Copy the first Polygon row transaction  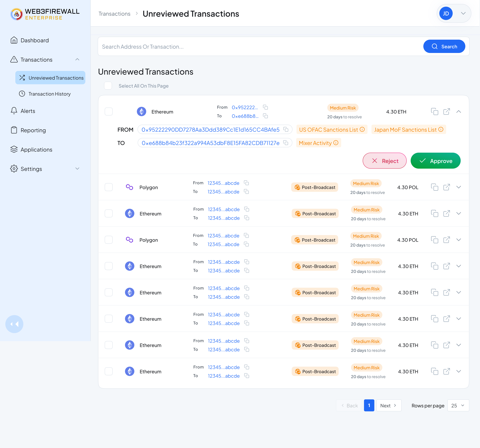[434, 187]
